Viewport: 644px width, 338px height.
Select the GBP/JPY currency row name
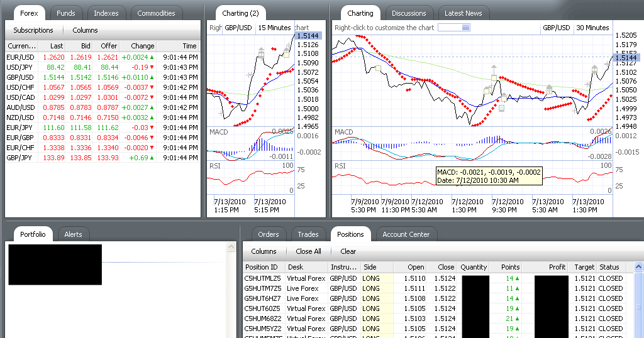[x=19, y=158]
